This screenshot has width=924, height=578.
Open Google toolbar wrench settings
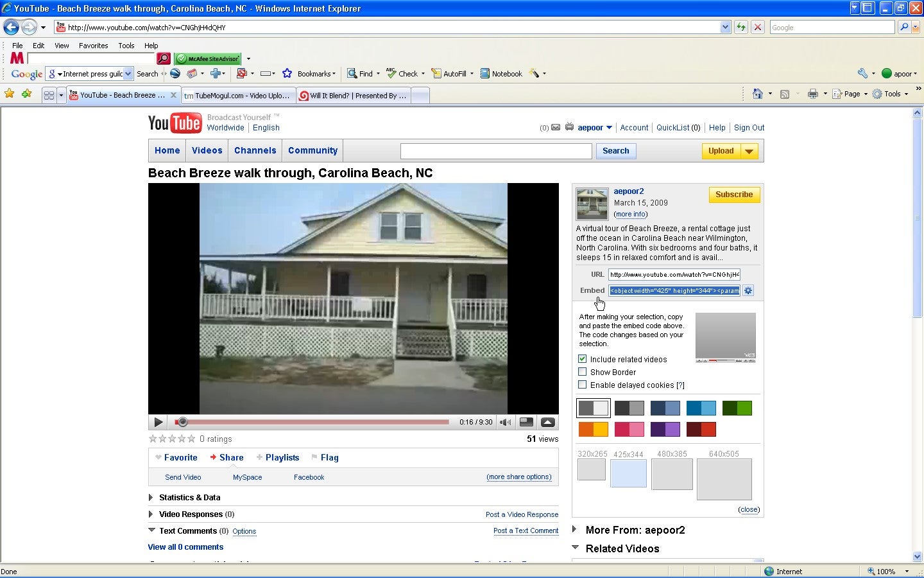(x=862, y=73)
